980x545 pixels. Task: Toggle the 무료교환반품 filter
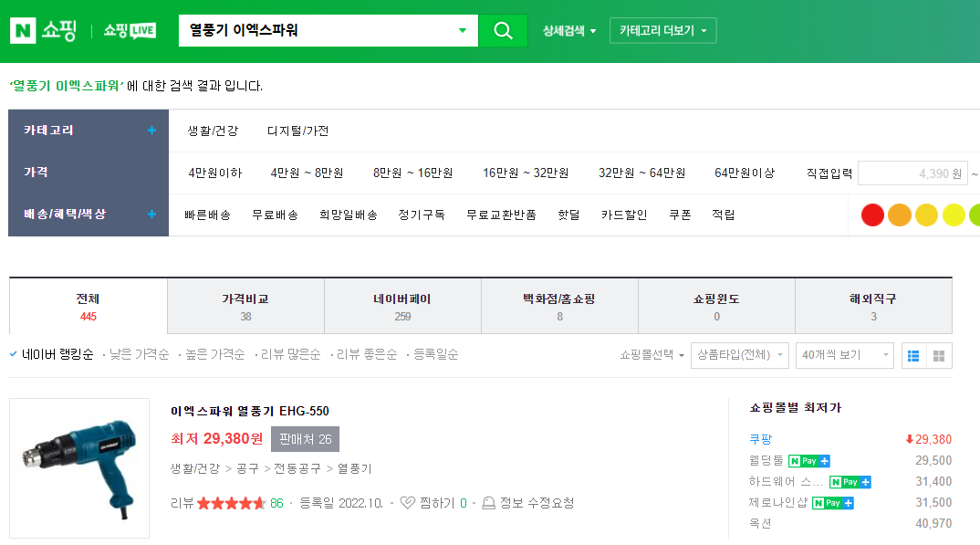click(x=501, y=215)
